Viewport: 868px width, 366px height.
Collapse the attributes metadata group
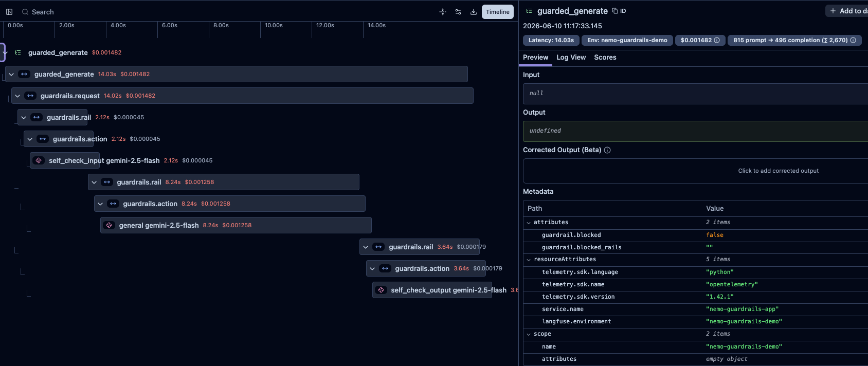pos(529,223)
